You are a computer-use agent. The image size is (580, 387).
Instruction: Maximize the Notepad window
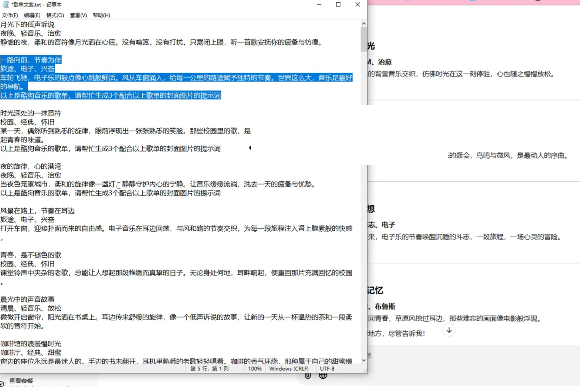[x=338, y=4]
